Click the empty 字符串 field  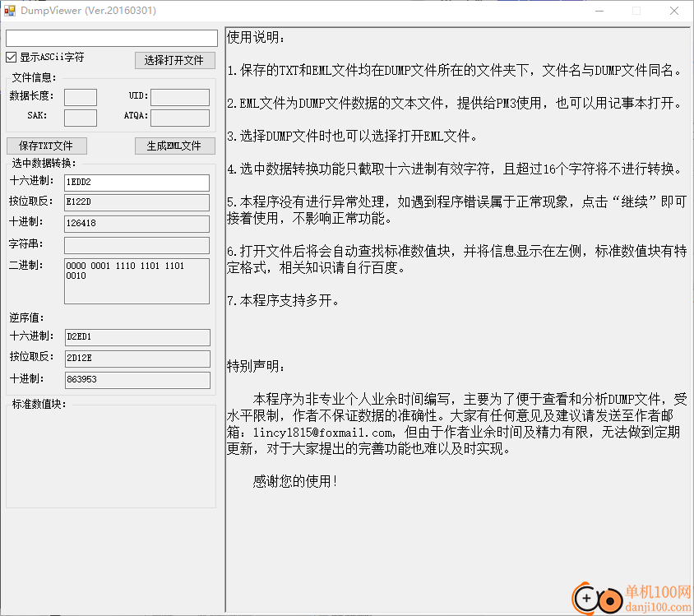[x=136, y=245]
